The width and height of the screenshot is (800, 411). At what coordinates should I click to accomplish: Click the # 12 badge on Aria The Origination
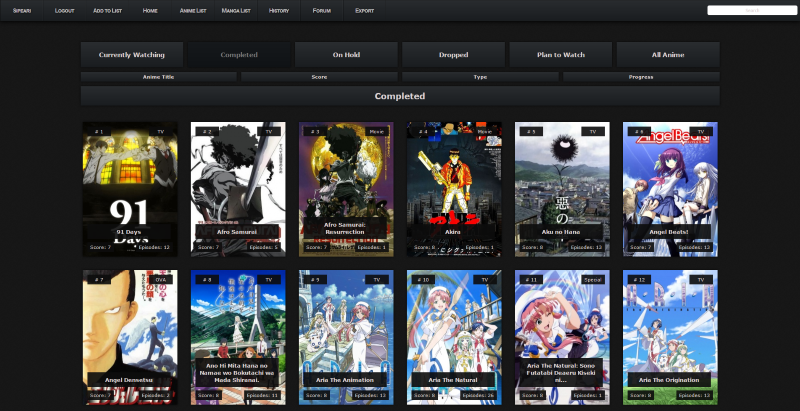(x=639, y=279)
